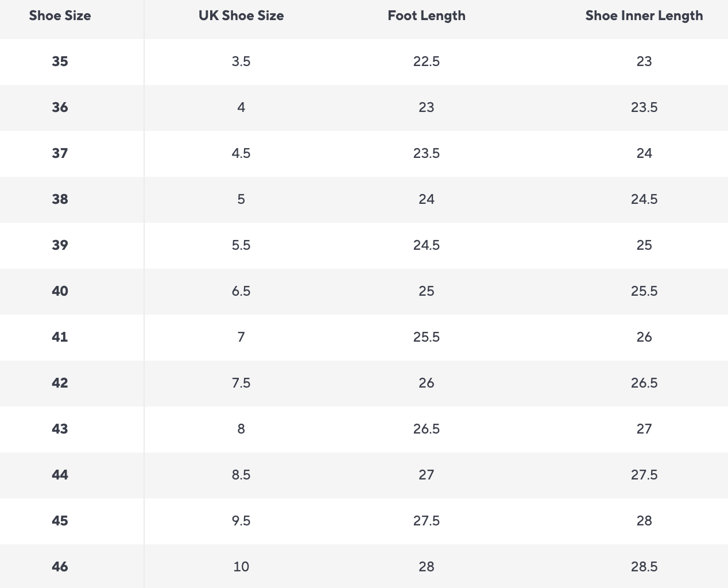Select shoe size 46 row label

60,567
